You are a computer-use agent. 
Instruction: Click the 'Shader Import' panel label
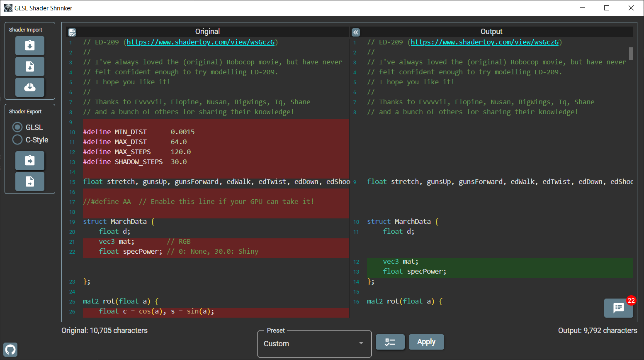click(x=26, y=30)
